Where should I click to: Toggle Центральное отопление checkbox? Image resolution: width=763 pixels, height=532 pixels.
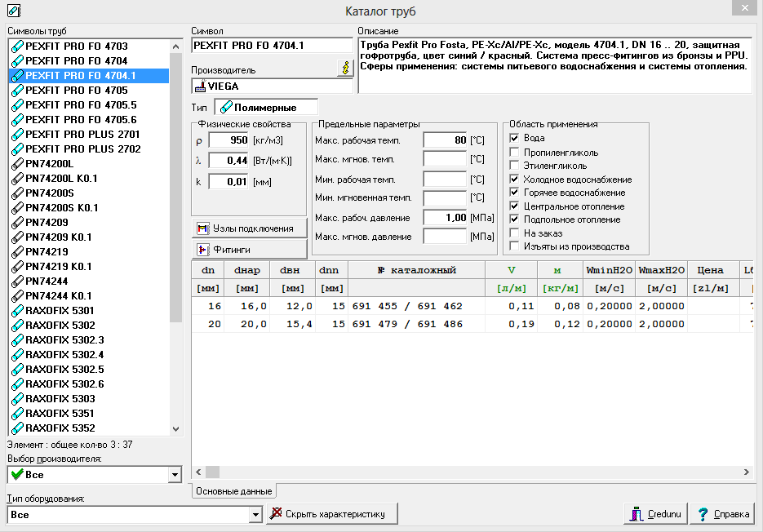click(x=514, y=206)
